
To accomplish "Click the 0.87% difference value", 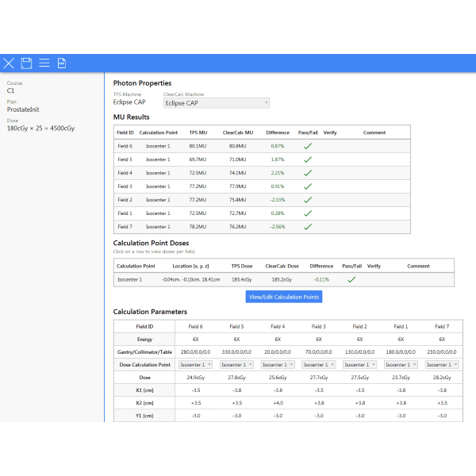I will point(278,146).
